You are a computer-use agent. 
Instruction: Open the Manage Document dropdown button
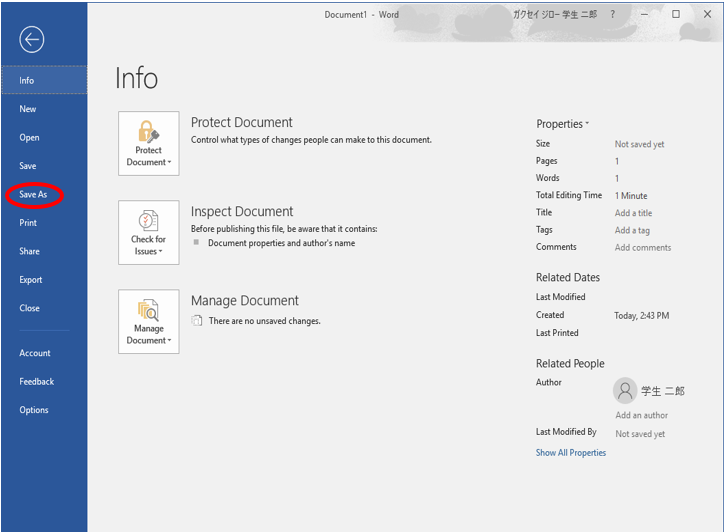tap(149, 322)
